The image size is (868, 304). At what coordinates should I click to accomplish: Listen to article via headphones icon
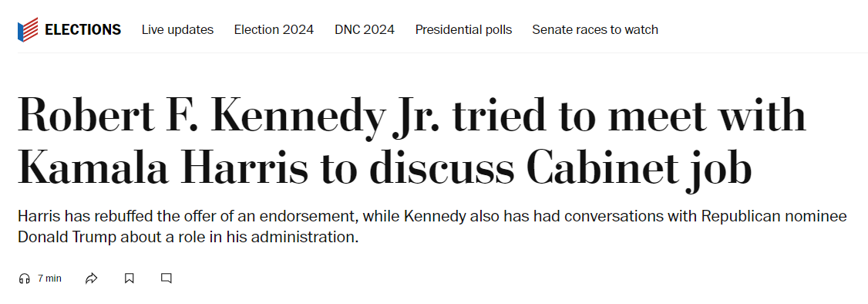[x=25, y=279]
